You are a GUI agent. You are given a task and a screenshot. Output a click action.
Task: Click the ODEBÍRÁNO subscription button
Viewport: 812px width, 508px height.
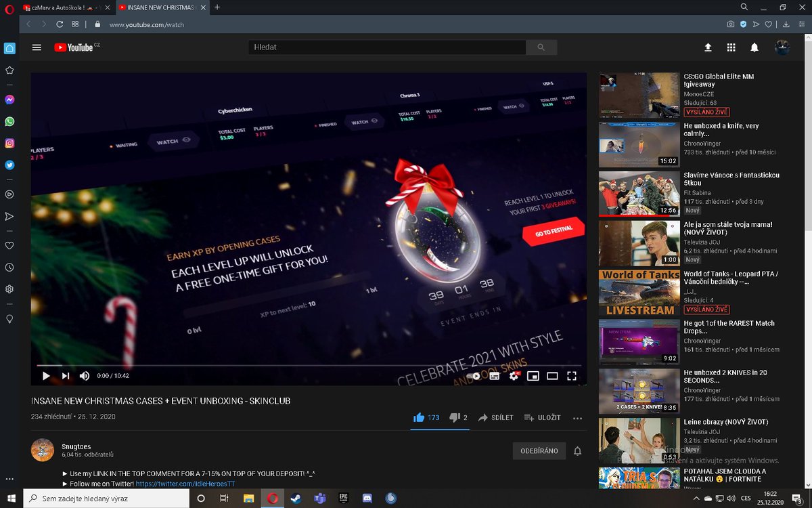(x=538, y=450)
